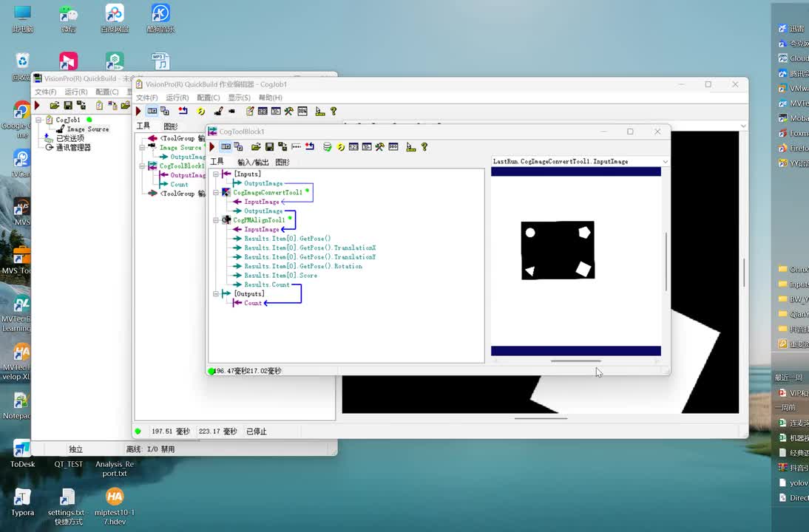Collapse the CogJob1 node in QuickBuild tree
Screen dimensions: 809x532
pos(38,120)
